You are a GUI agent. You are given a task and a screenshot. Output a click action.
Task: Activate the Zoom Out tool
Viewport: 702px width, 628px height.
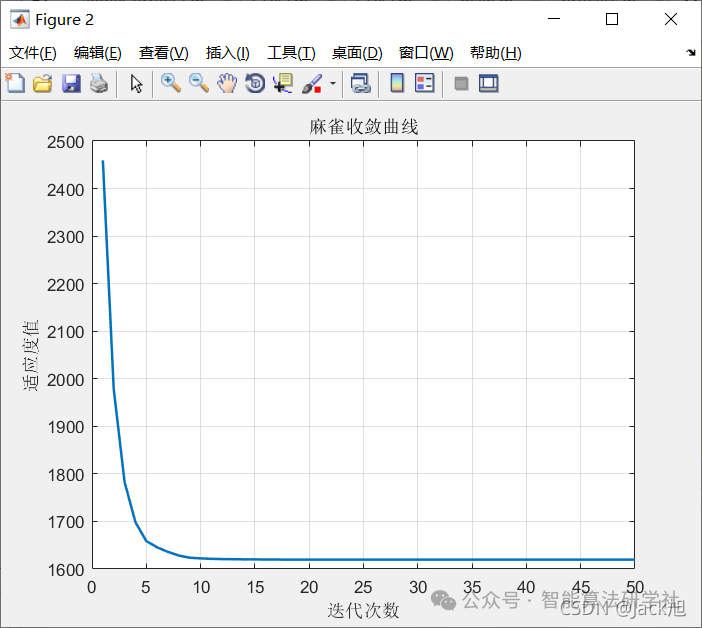(199, 83)
